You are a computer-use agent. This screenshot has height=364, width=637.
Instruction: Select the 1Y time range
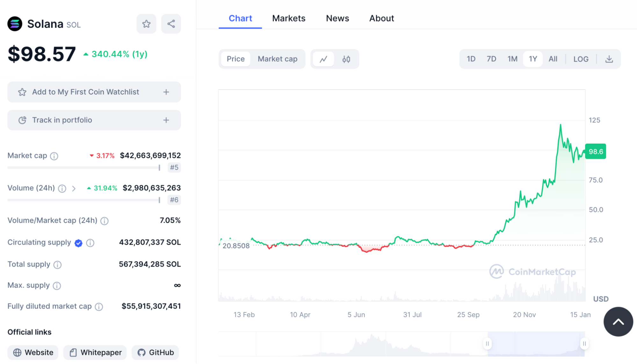tap(533, 59)
